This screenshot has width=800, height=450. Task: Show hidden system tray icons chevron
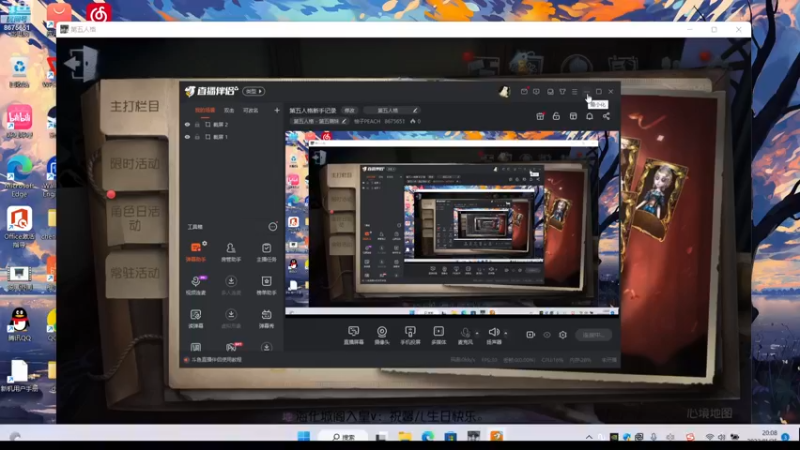pyautogui.click(x=589, y=437)
